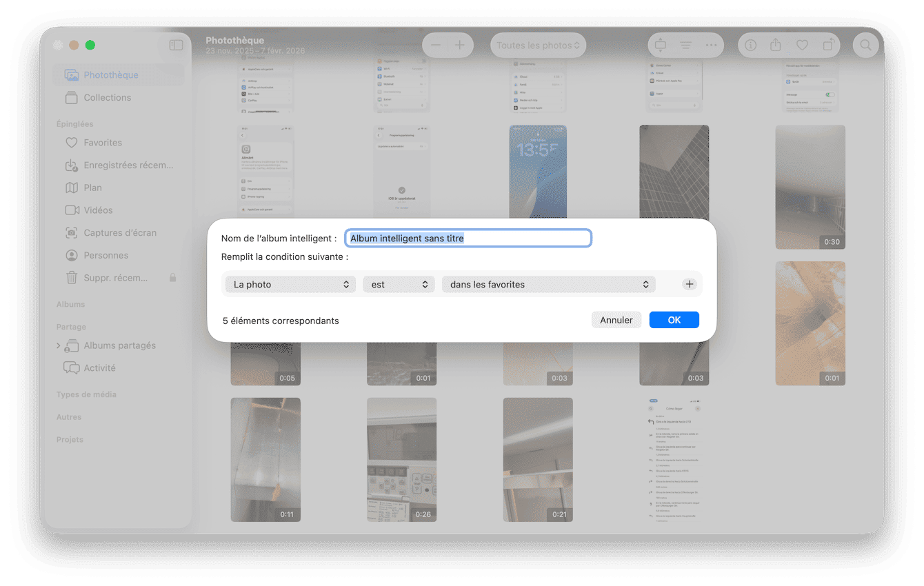Click the minus to shrink thumbnails
The image size is (924, 586).
[435, 45]
